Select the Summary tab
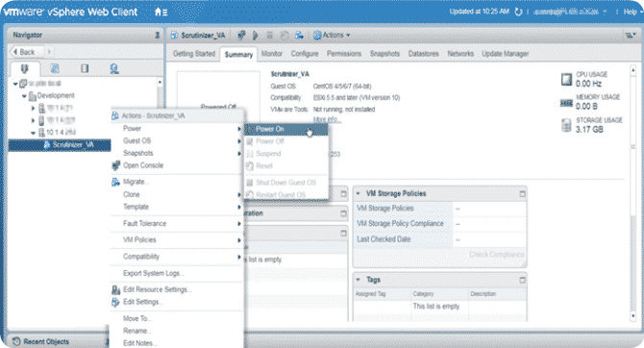This screenshot has width=644, height=348. click(238, 54)
